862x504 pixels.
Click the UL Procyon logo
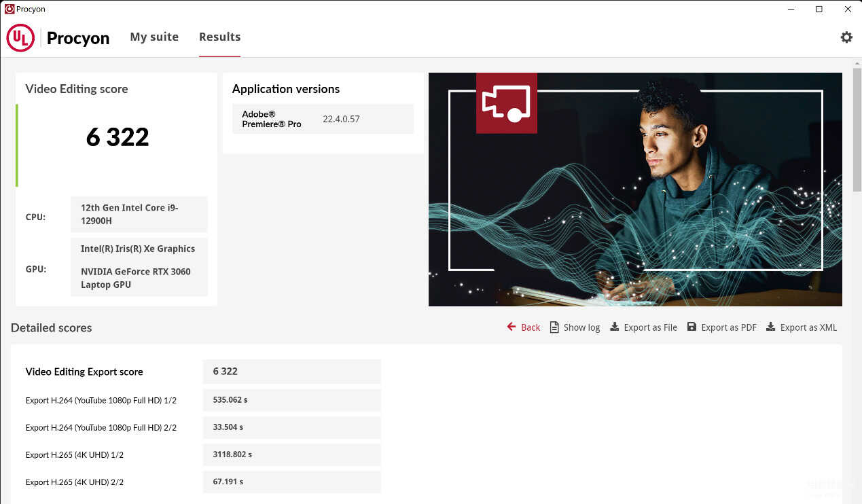click(x=58, y=38)
